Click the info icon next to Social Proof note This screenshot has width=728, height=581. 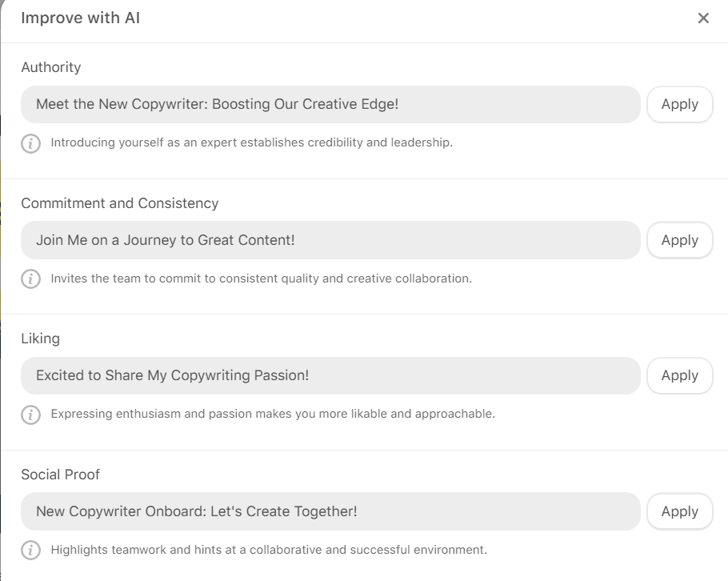click(30, 550)
